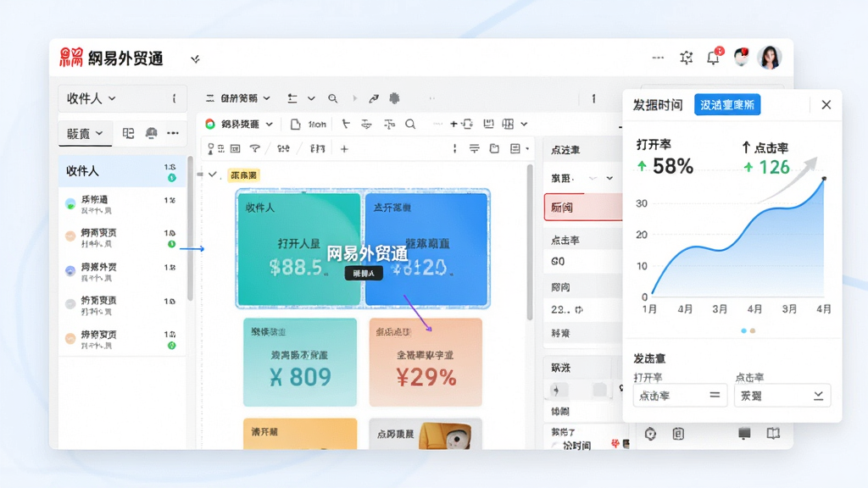Viewport: 868px width, 488px height.
Task: Click the top toolbar magnifier search icon
Action: click(x=332, y=98)
